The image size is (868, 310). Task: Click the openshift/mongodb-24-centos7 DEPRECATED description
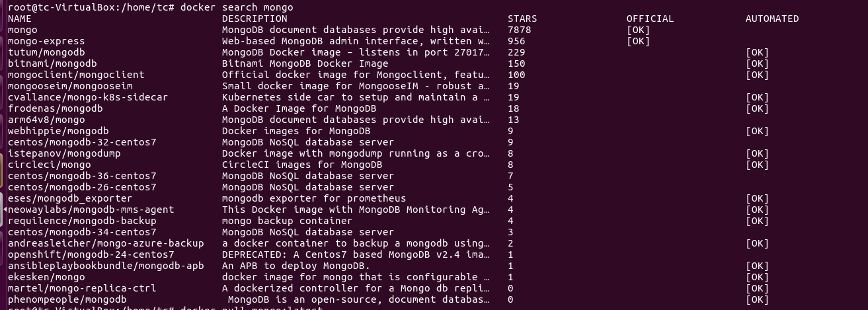356,254
